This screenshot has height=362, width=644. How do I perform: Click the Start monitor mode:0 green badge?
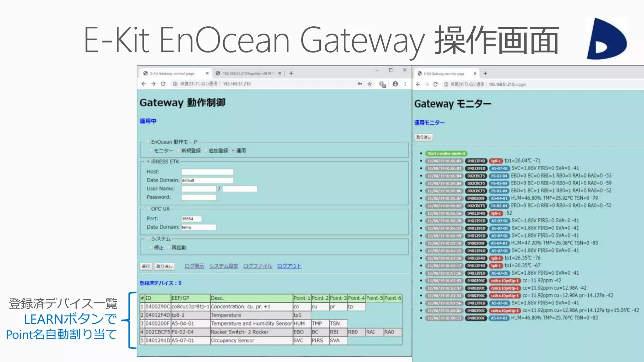446,153
